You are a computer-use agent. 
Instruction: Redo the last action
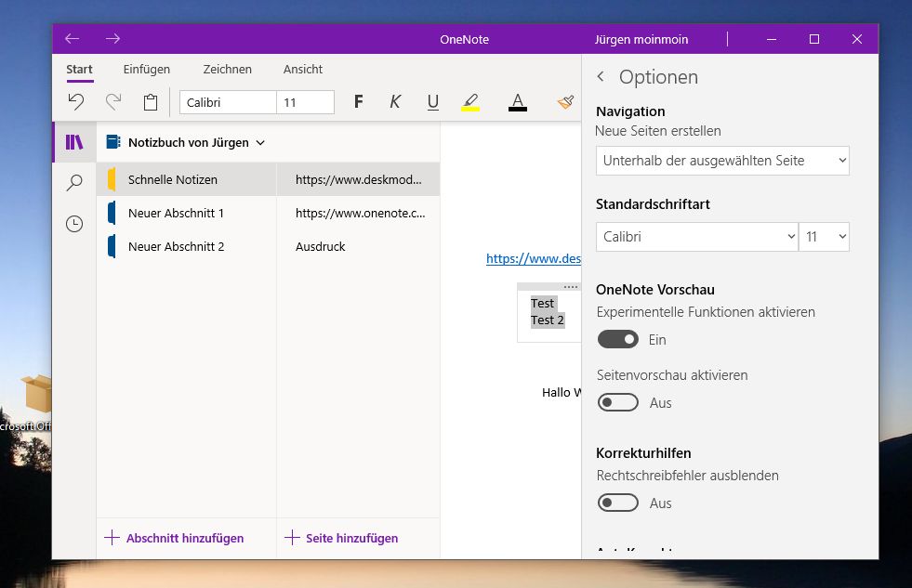click(113, 101)
